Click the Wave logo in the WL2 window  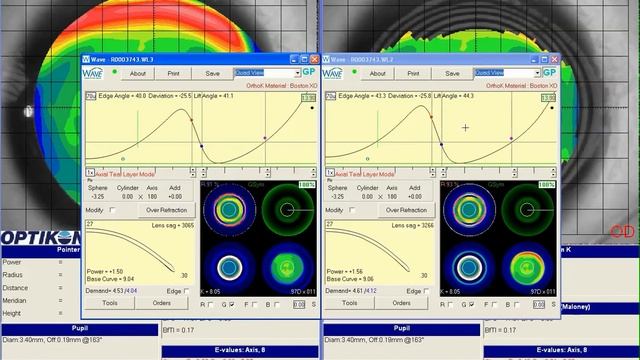click(333, 73)
